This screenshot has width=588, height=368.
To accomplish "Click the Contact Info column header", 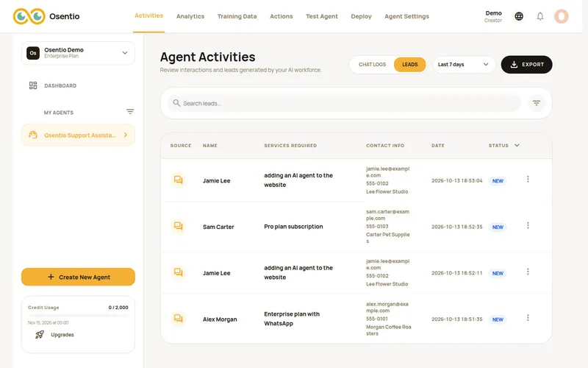I will click(x=385, y=145).
